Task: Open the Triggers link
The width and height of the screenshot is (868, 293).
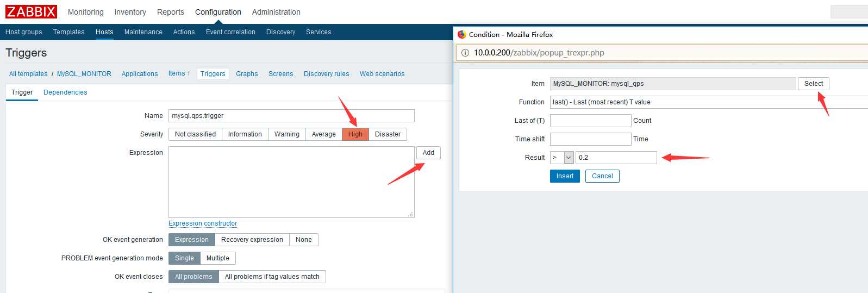Action: pyautogui.click(x=213, y=74)
